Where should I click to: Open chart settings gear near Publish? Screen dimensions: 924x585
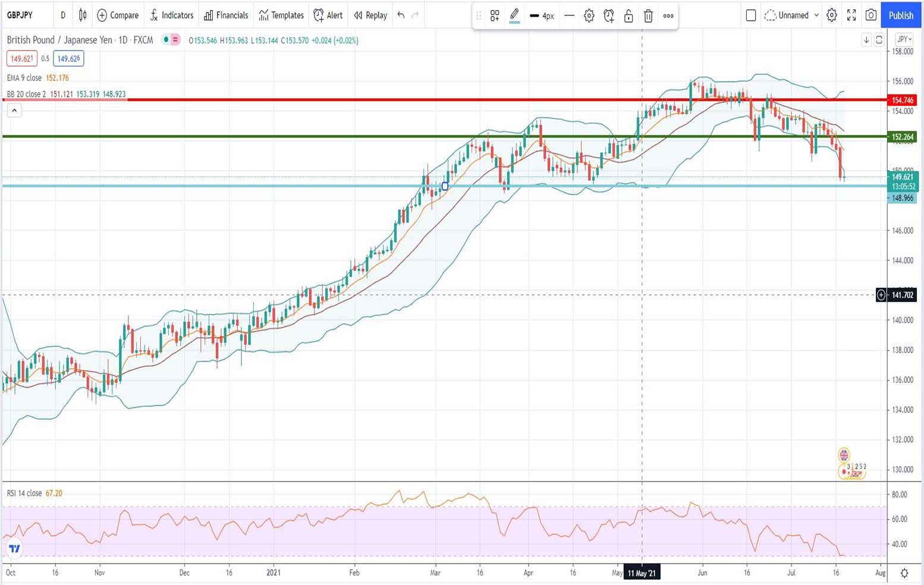tap(832, 15)
